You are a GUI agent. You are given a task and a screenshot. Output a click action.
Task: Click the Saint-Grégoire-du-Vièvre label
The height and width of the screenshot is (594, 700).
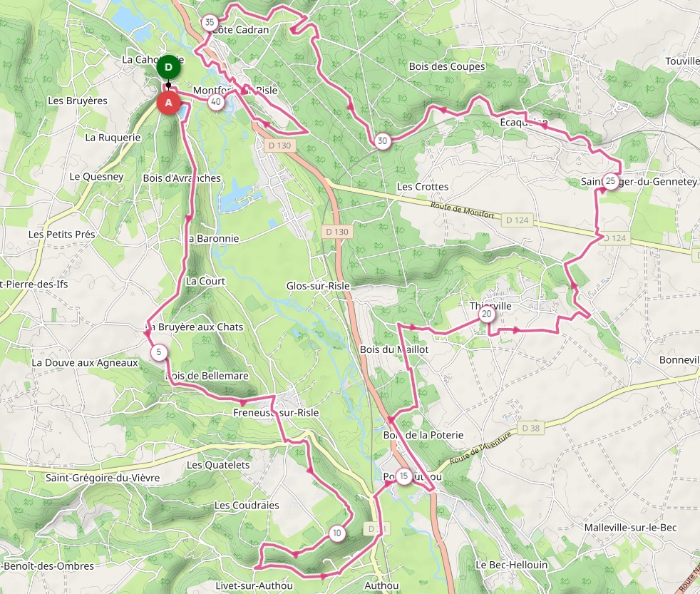[103, 478]
